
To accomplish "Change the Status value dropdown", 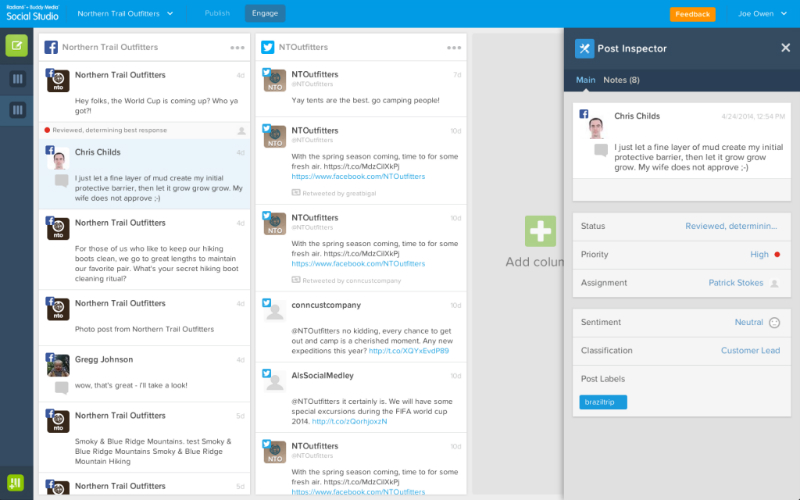I will pos(731,226).
